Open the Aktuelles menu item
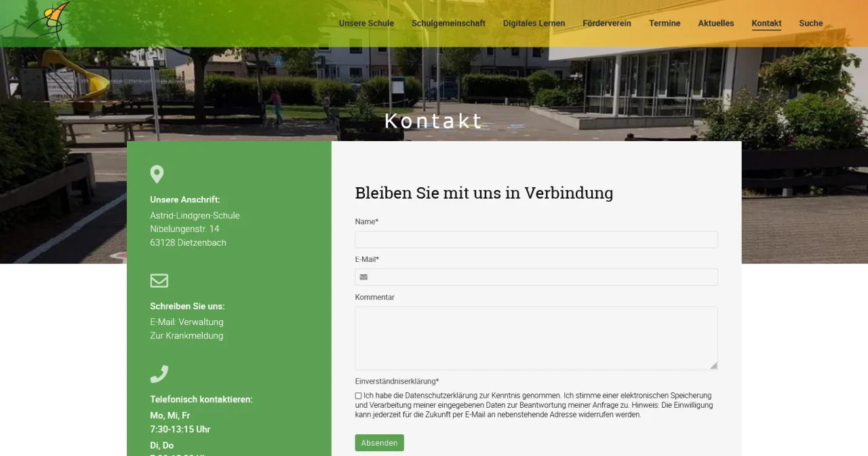 pos(715,23)
